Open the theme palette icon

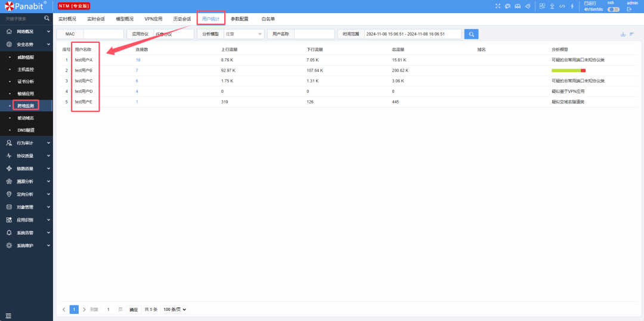click(507, 6)
